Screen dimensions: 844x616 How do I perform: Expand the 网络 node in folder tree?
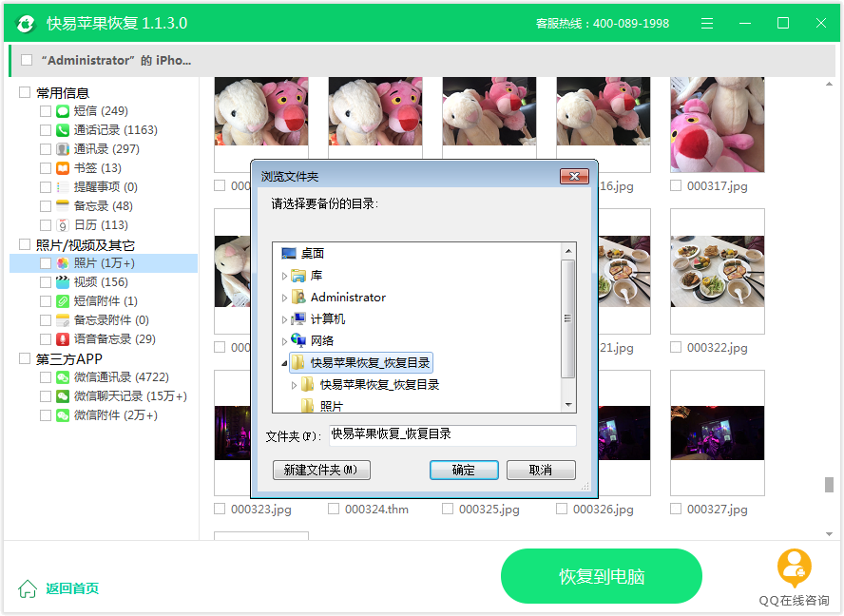(284, 341)
